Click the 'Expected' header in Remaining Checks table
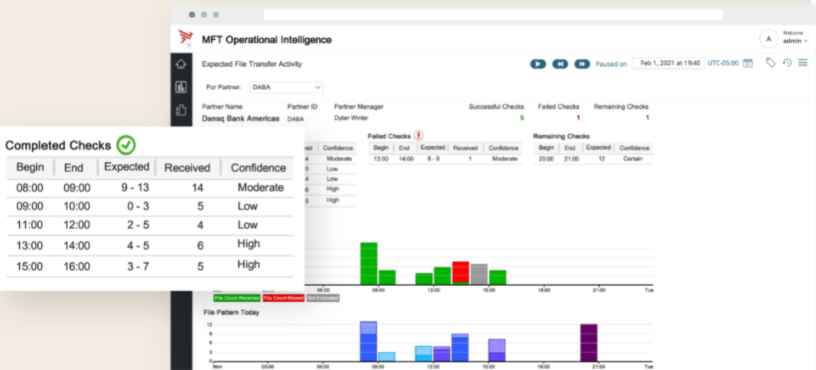Screen dimensions: 816x370 [598, 148]
